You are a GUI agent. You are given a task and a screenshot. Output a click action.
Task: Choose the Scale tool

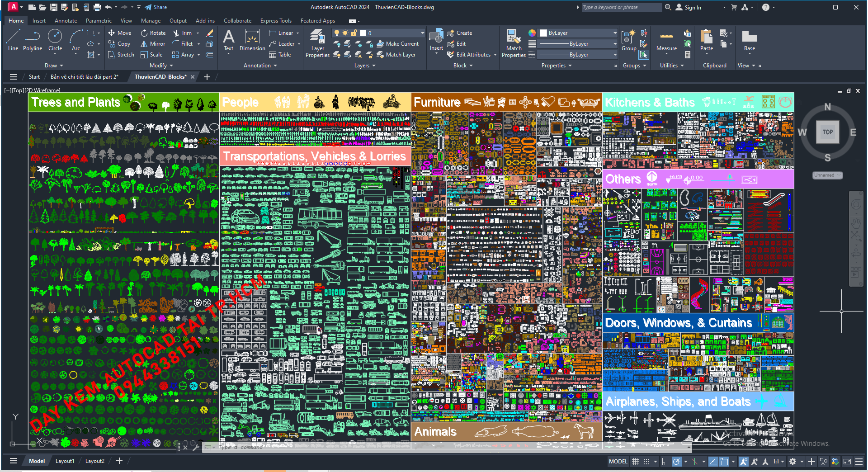click(x=151, y=55)
